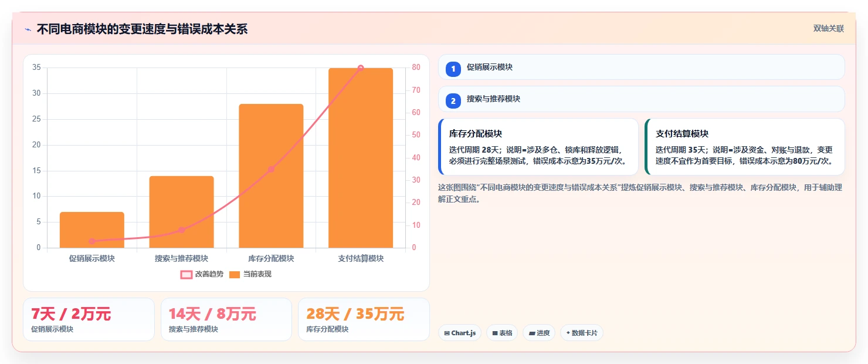Click the summary paragraph starting 这张图围绕
The image size is (868, 364).
(640, 193)
